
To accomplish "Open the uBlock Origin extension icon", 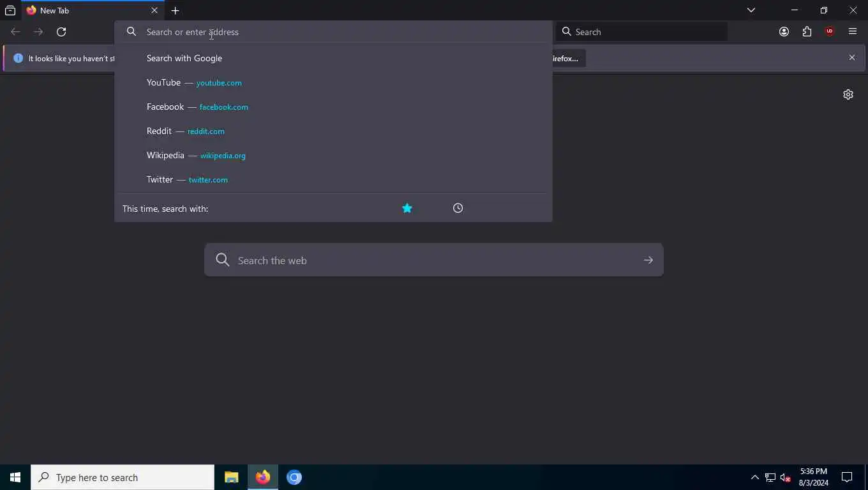I will click(x=830, y=32).
